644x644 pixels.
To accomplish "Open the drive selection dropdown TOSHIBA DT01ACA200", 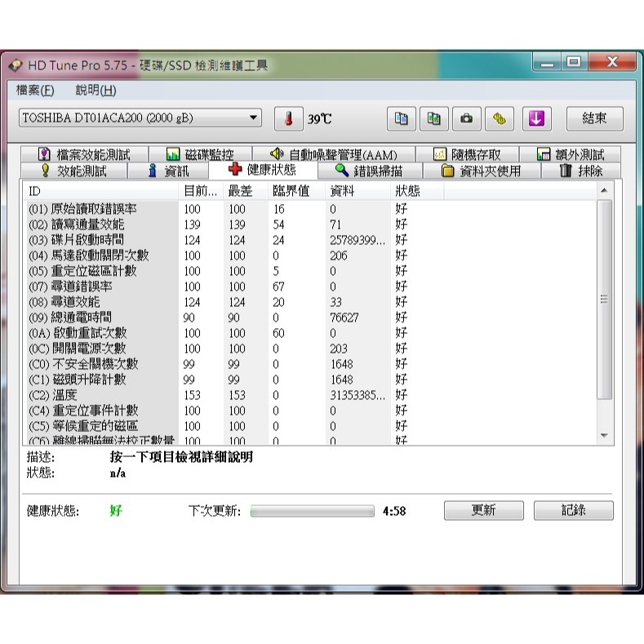I will point(140,118).
